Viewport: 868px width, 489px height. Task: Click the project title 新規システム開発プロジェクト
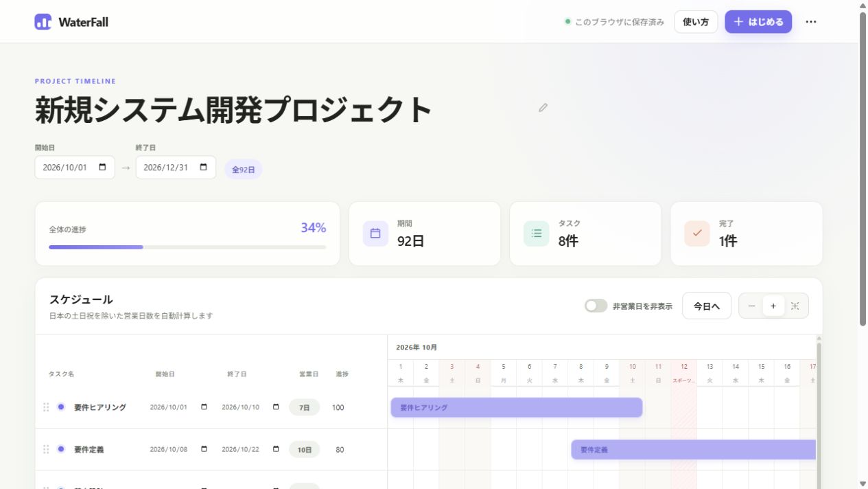click(x=233, y=109)
